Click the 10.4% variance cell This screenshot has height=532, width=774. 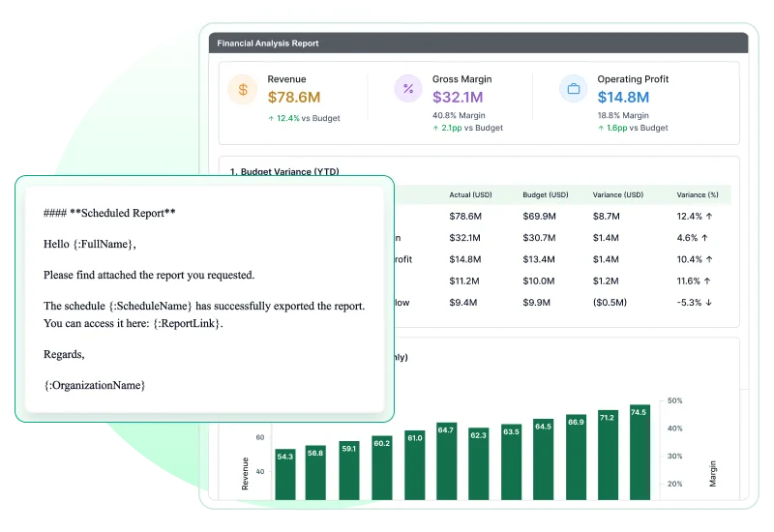pyautogui.click(x=695, y=259)
